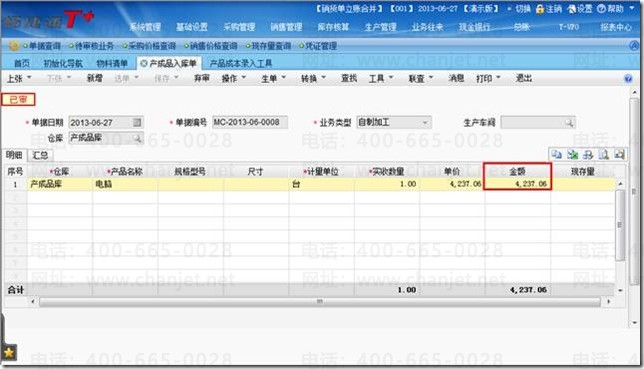Open the 采购管理 top menu

239,27
